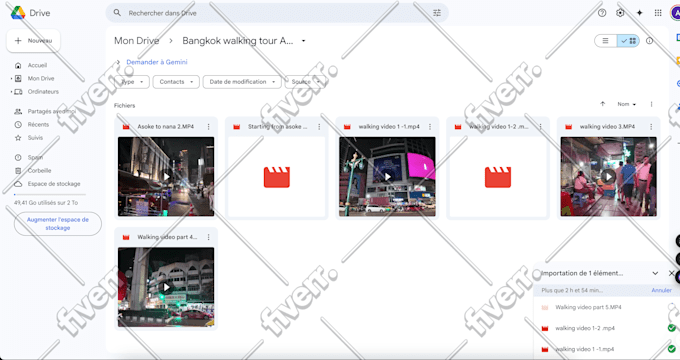Open Mon Drive in the sidebar

[x=41, y=79]
